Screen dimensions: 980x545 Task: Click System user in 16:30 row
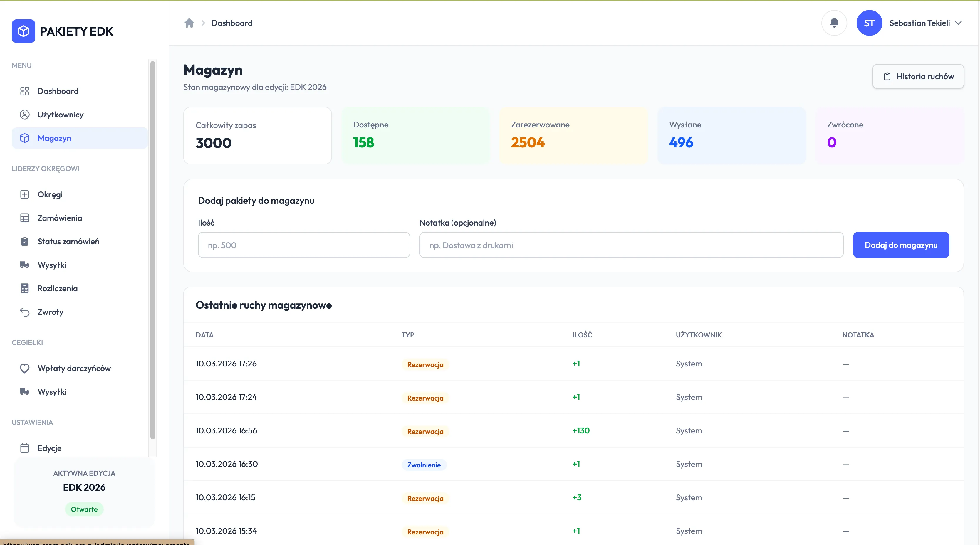point(689,464)
